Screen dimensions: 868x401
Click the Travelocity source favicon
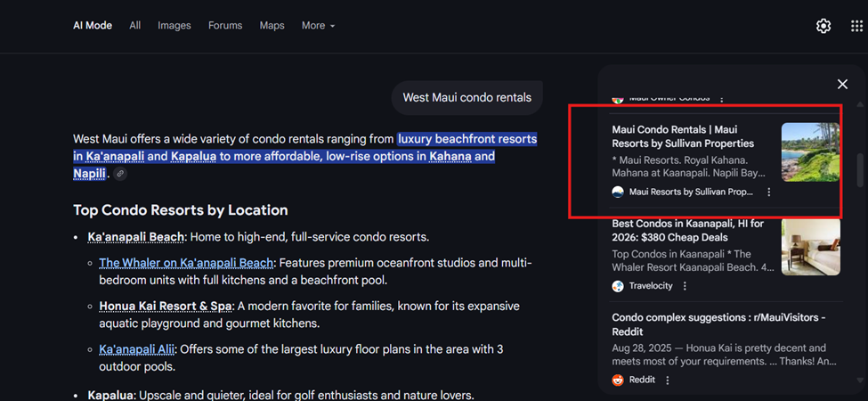tap(618, 286)
